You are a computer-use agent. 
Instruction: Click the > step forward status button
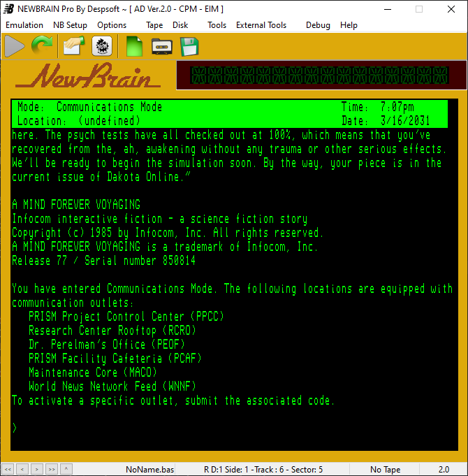pos(37,469)
